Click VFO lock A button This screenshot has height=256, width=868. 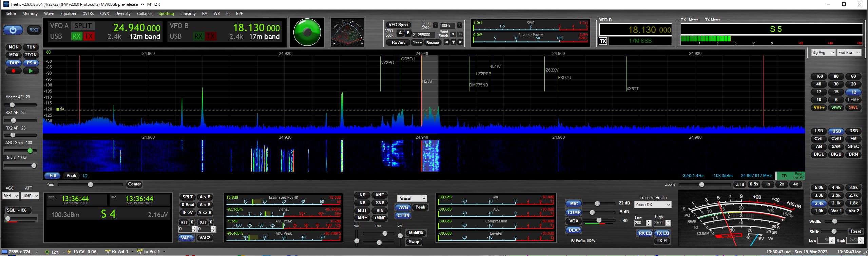(x=400, y=33)
